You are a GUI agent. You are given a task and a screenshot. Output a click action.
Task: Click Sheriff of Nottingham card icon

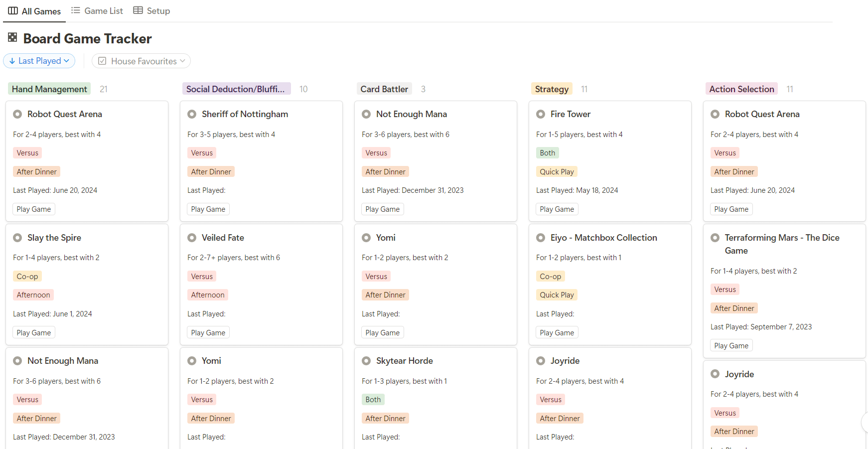(192, 114)
